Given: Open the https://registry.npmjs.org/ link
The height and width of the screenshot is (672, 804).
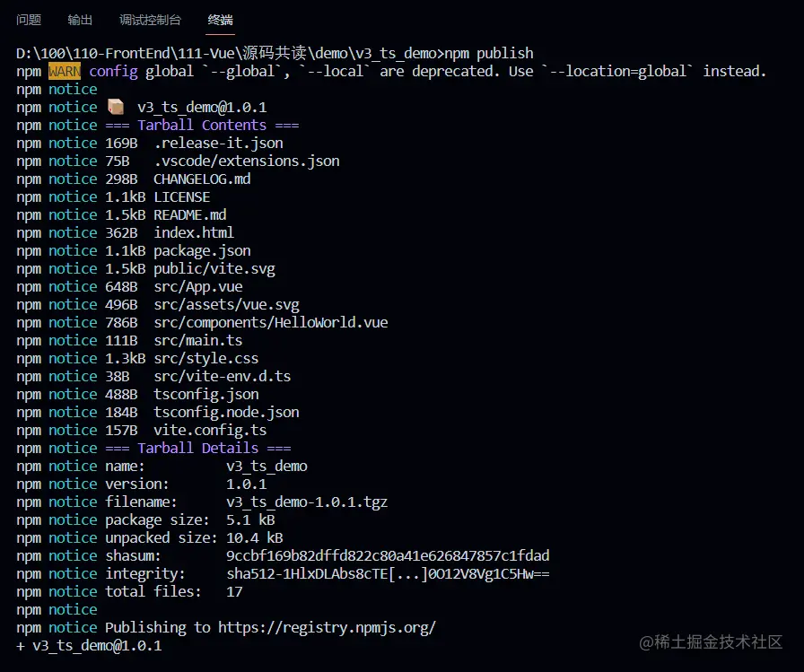Looking at the screenshot, I should (x=329, y=627).
